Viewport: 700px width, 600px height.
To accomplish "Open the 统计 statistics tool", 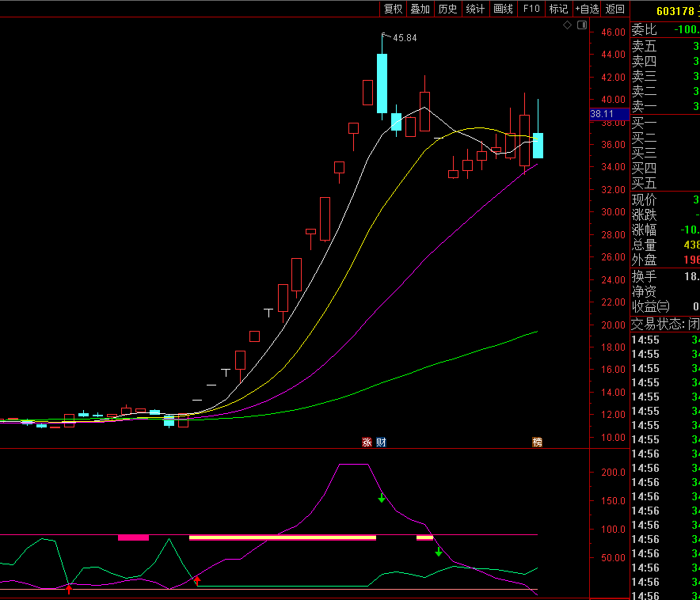I will click(x=475, y=9).
